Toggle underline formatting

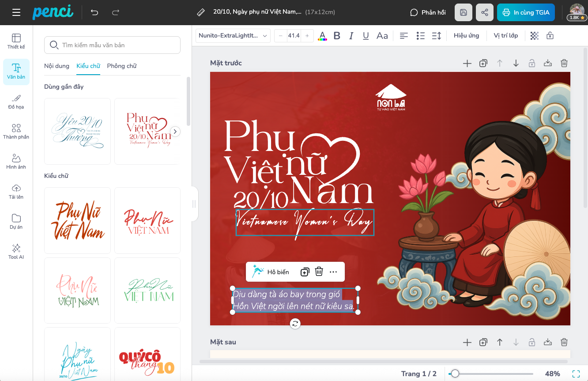(x=366, y=36)
